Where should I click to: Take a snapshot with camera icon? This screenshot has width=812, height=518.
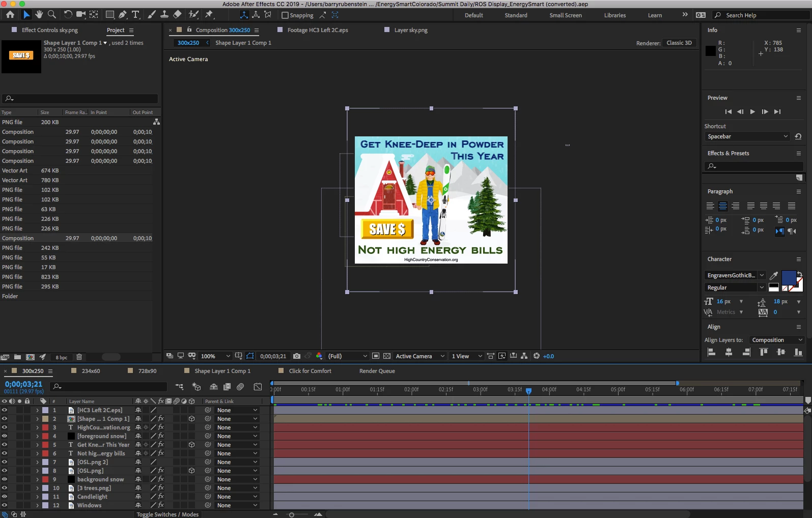coord(297,356)
